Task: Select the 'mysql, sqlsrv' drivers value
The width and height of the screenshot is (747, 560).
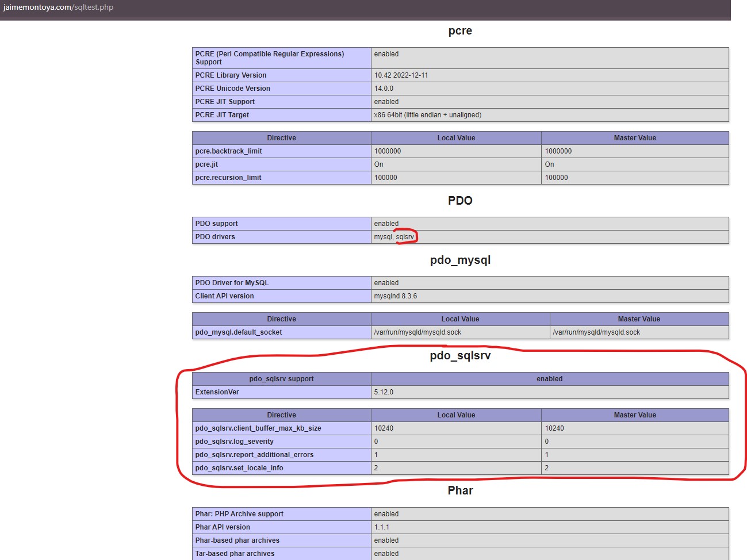Action: pos(394,237)
